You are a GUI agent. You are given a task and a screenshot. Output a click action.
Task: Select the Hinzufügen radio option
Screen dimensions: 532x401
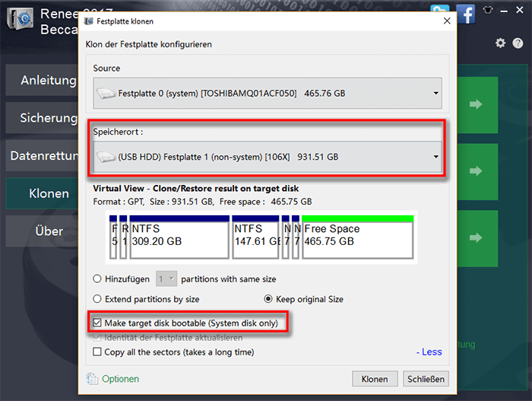coord(97,278)
